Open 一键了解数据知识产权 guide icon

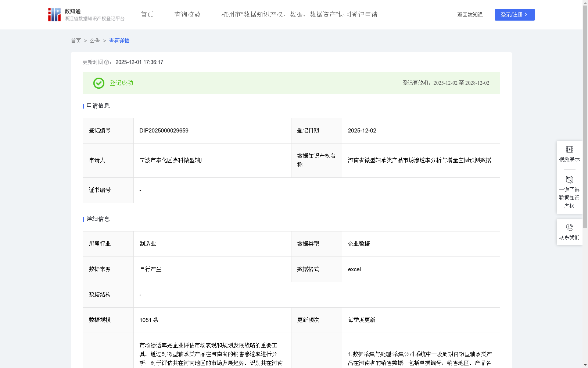point(569,180)
